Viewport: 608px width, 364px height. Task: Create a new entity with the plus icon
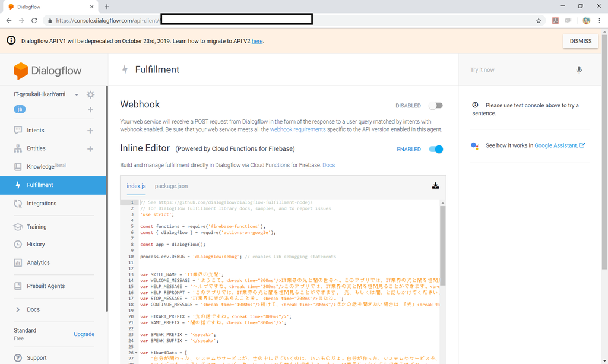90,149
